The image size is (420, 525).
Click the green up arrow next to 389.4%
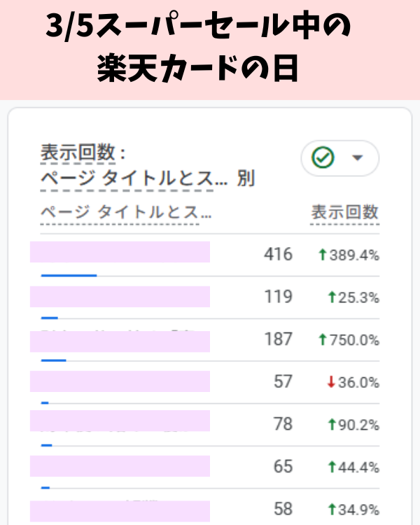pos(323,255)
